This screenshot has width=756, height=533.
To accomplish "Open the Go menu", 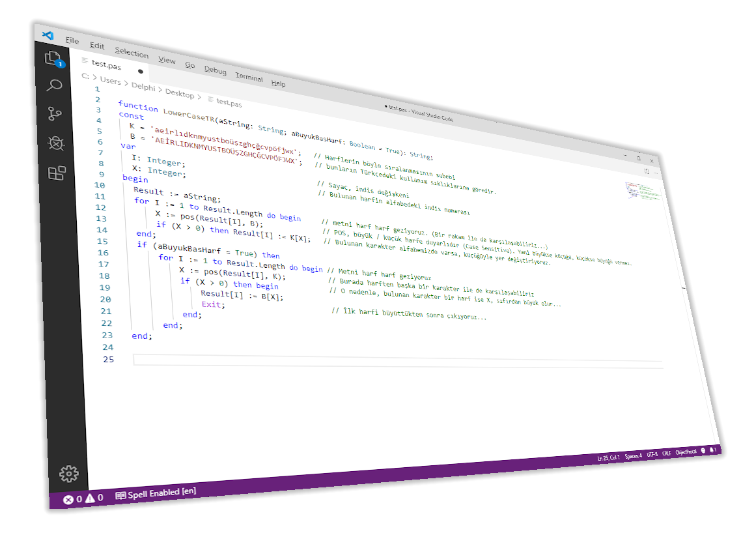I will pos(190,65).
